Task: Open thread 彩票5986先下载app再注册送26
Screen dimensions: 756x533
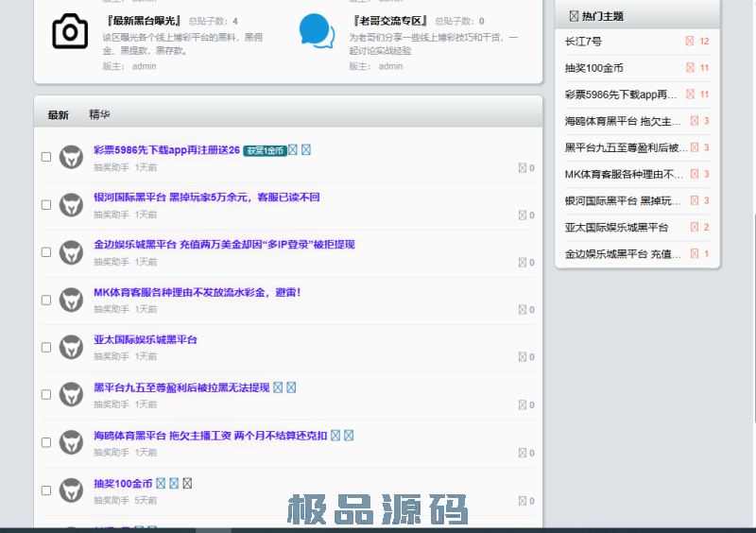Action: click(x=166, y=150)
